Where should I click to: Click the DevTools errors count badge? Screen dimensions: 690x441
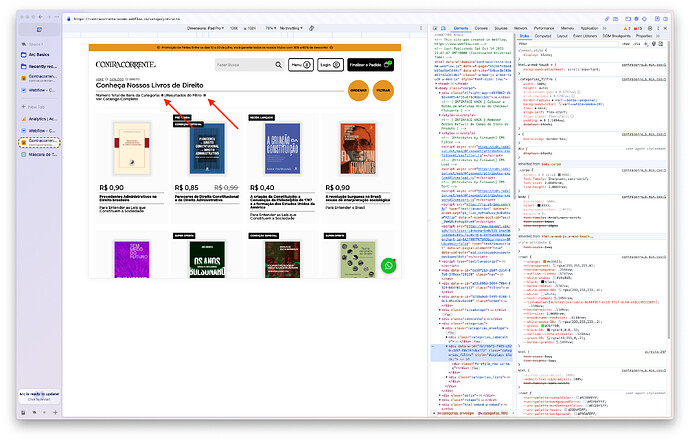pyautogui.click(x=638, y=28)
